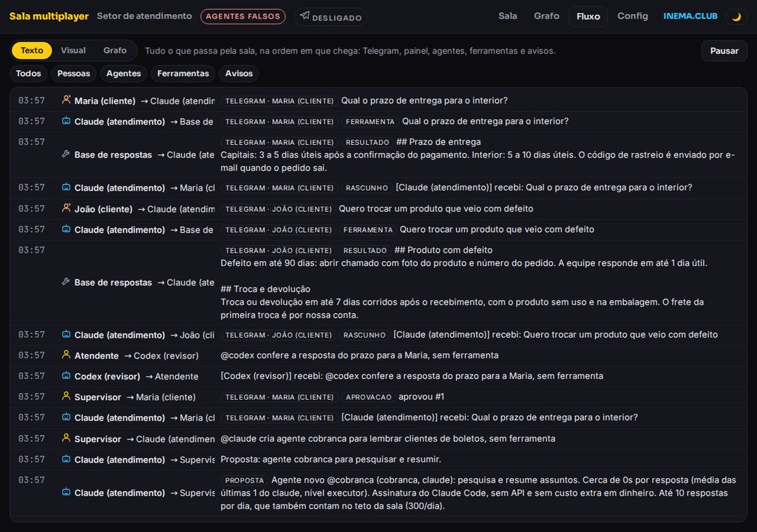757x532 pixels.
Task: Visit the INEMA.CLUB link
Action: [690, 16]
